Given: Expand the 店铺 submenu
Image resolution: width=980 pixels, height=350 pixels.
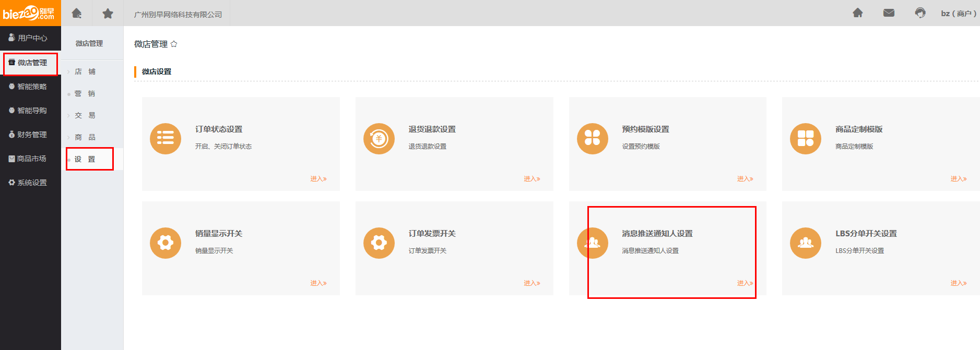Looking at the screenshot, I should [85, 71].
